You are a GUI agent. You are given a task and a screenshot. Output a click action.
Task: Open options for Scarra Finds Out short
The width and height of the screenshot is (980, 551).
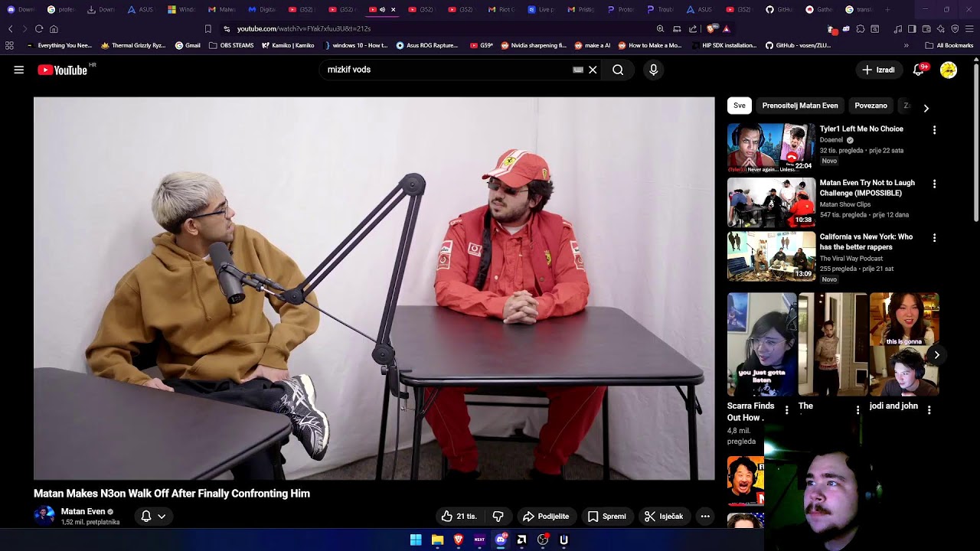[x=786, y=410]
